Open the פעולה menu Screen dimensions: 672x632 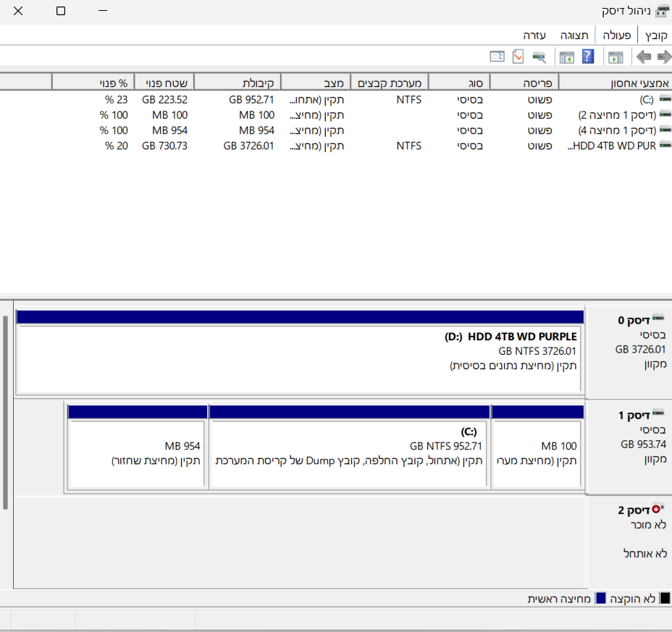[x=616, y=34]
